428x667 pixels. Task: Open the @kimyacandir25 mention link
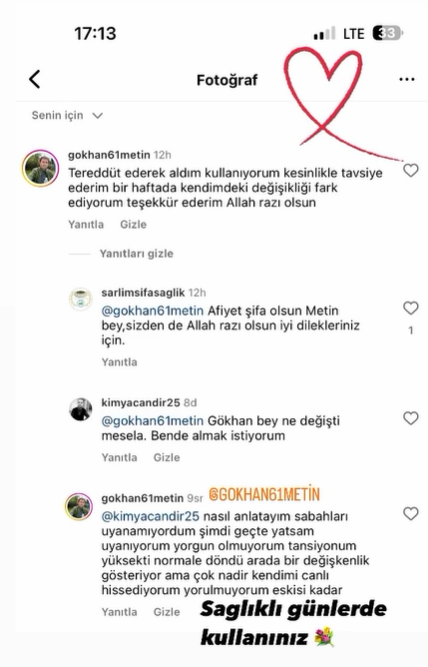click(x=150, y=516)
